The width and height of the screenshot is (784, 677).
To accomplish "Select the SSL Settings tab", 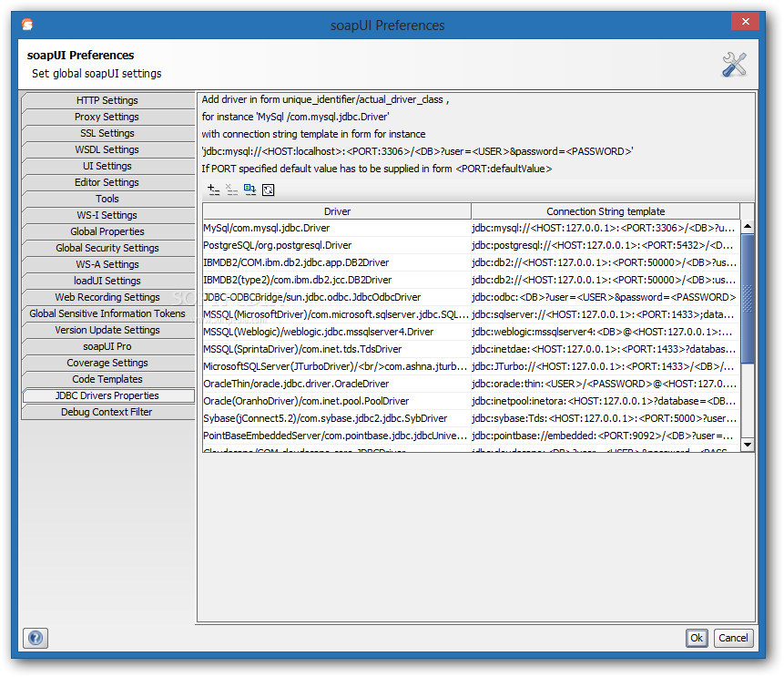I will pos(107,133).
